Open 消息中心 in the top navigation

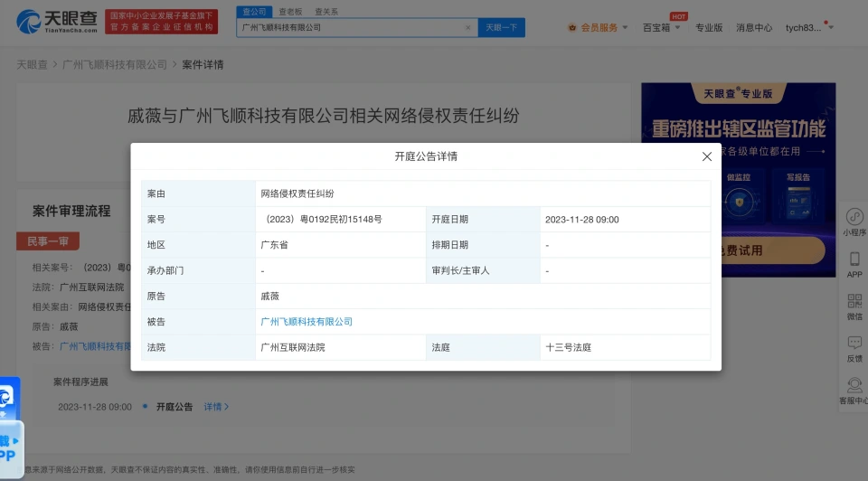(753, 28)
